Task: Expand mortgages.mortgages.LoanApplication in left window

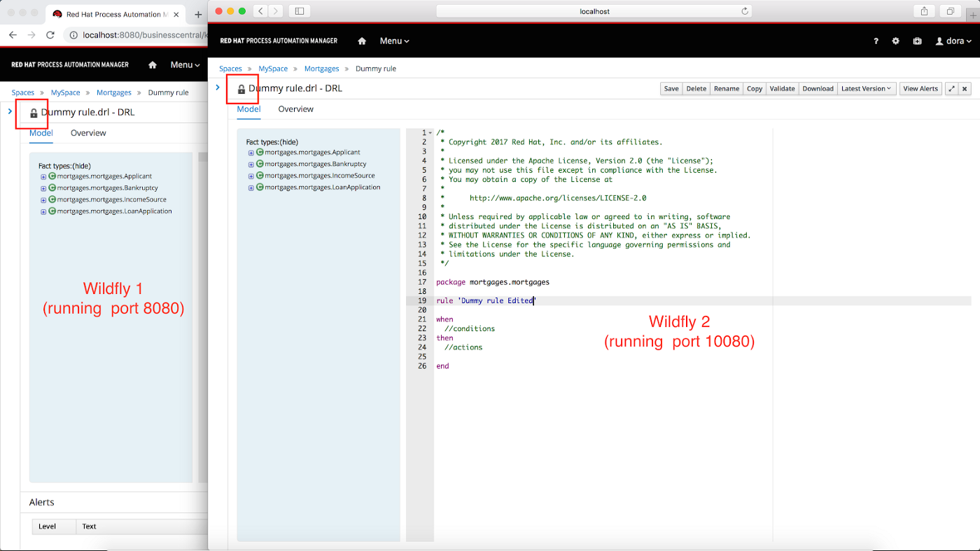Action: pos(43,211)
